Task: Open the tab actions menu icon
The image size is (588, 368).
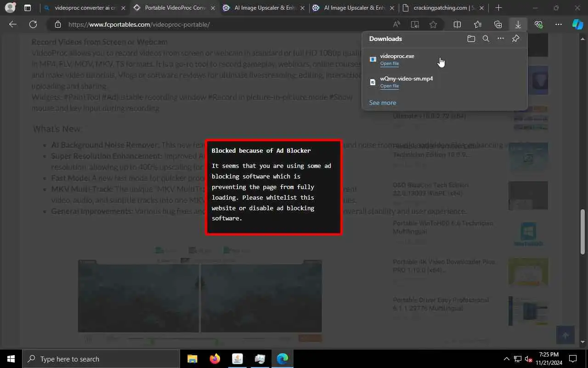Action: click(28, 8)
